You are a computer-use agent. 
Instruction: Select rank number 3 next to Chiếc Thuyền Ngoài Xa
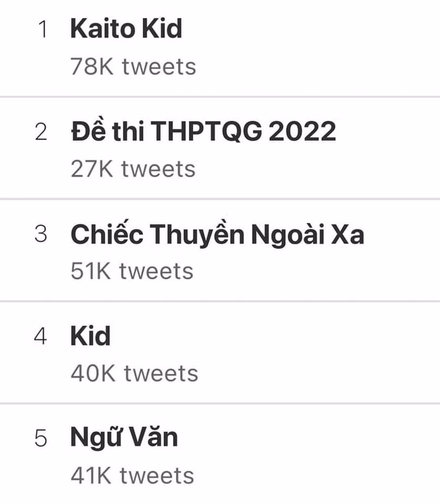[x=44, y=235]
